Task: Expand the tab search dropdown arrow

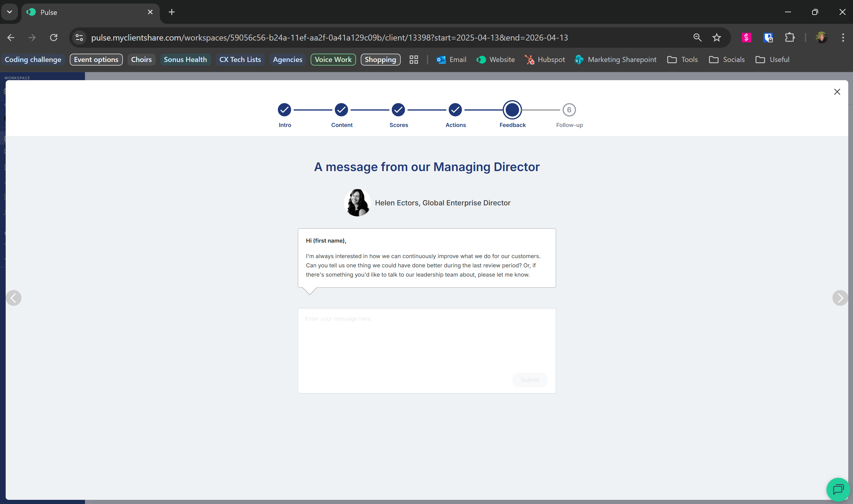Action: (10, 12)
